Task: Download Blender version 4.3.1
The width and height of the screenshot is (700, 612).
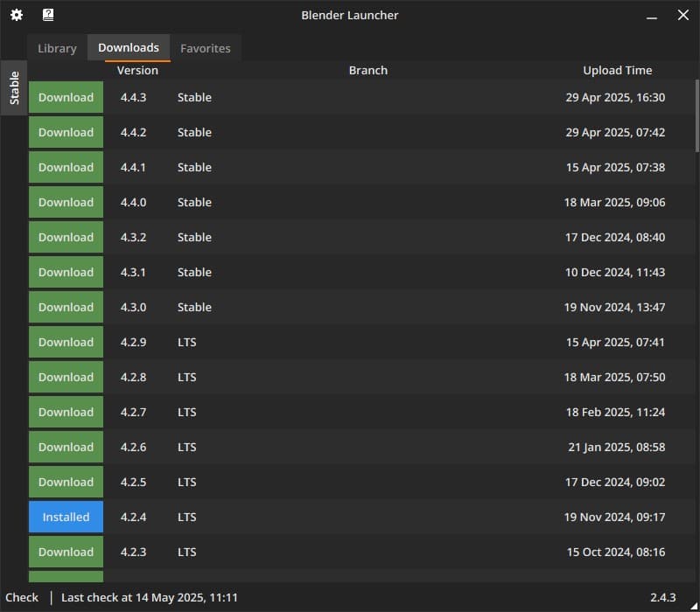Action: click(66, 272)
